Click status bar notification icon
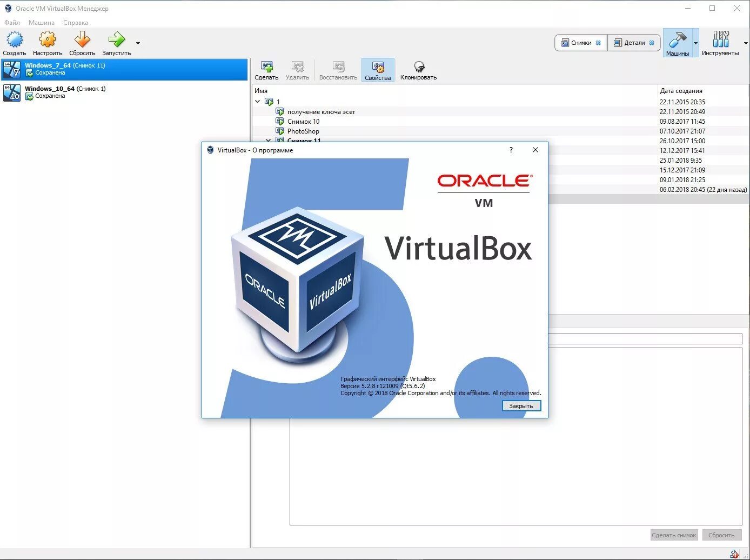Screen dimensions: 750x560 [x=734, y=554]
